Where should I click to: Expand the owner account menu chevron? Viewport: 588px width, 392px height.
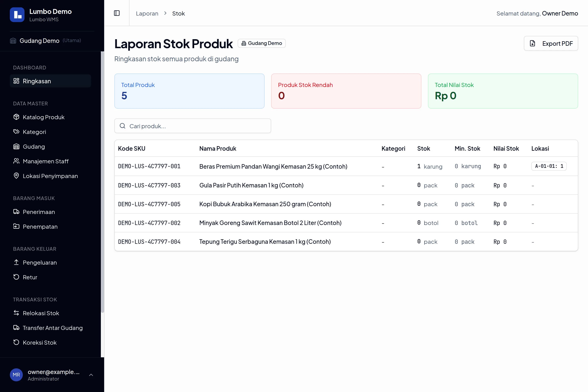91,375
